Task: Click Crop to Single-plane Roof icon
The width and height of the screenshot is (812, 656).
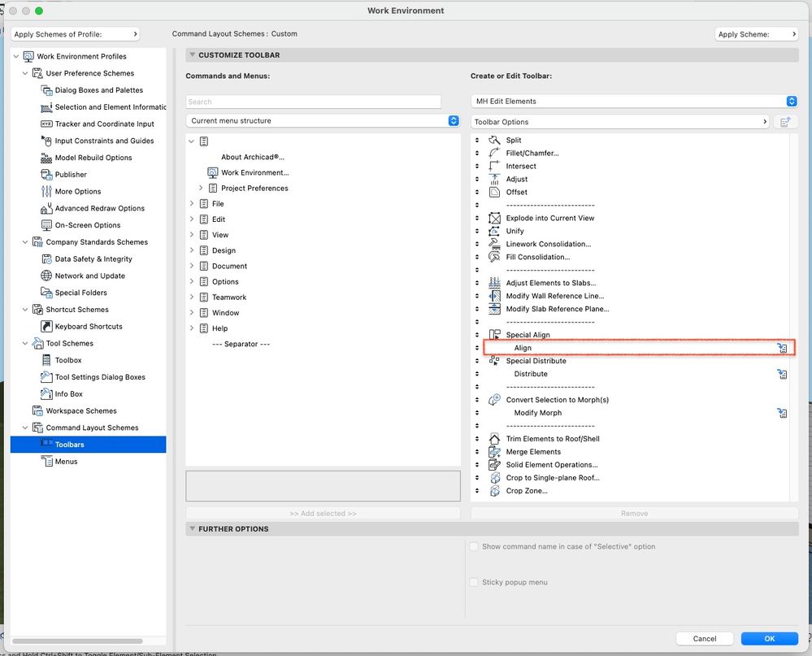Action: pyautogui.click(x=494, y=477)
